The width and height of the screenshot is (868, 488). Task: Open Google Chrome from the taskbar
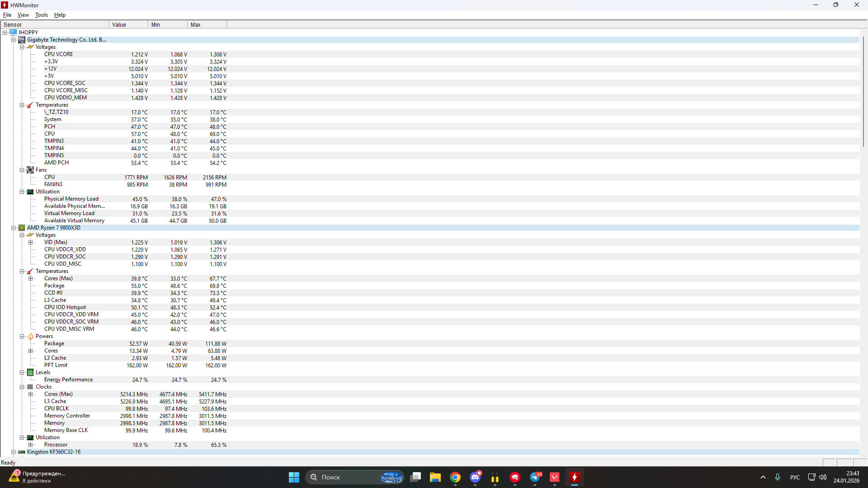tap(455, 477)
